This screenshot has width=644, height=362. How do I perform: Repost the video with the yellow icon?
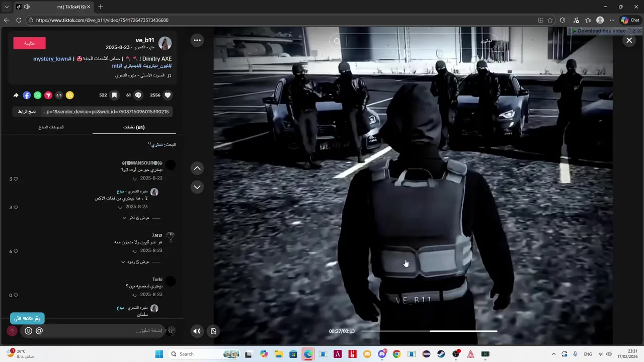(x=70, y=95)
